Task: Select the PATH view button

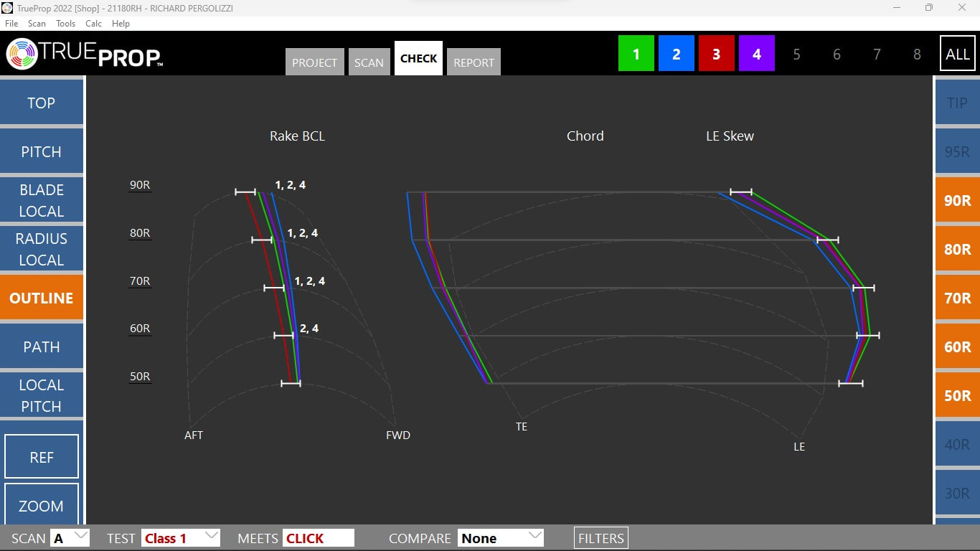Action: point(42,347)
